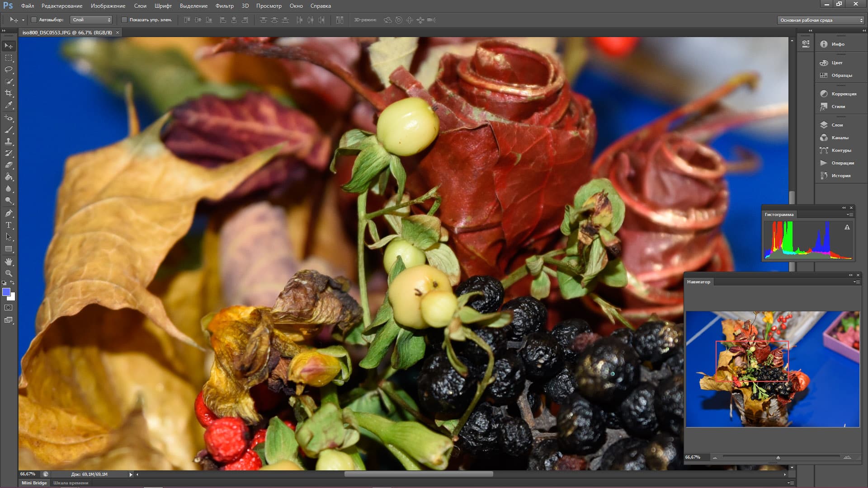
Task: Check Показать упр. элем. option
Action: [x=124, y=20]
